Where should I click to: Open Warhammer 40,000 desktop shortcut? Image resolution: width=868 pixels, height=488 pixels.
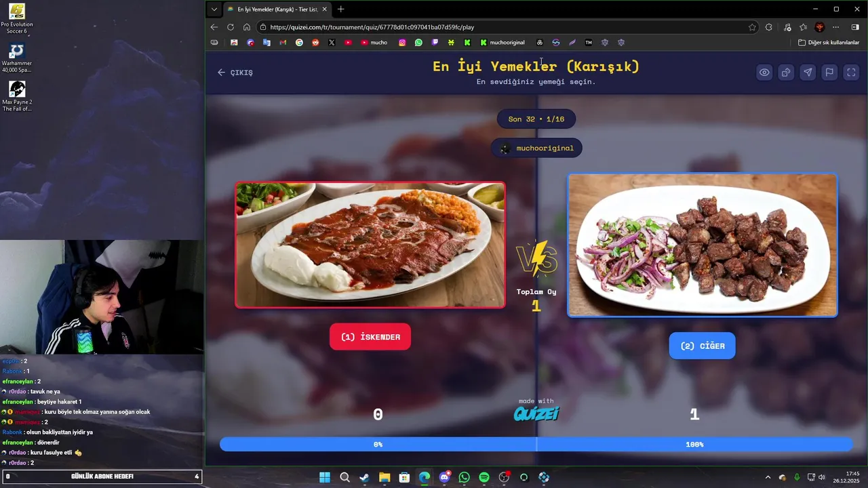click(x=17, y=59)
